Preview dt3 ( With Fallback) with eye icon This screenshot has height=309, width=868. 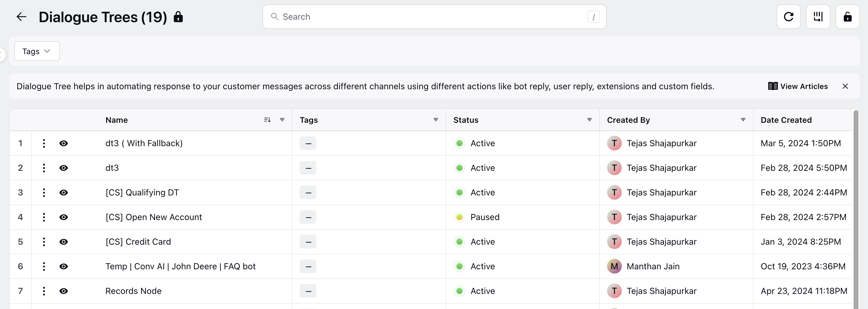tap(63, 143)
